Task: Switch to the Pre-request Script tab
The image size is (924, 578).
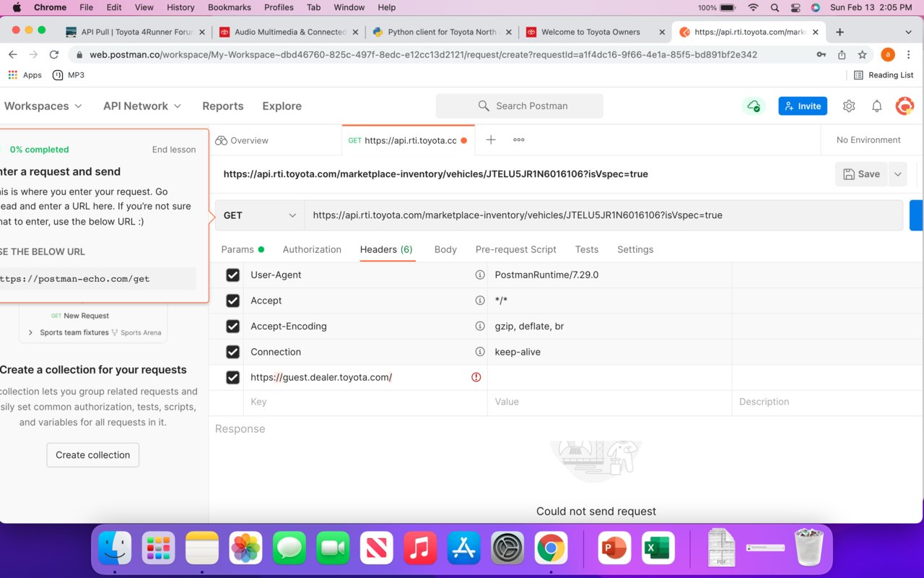Action: click(515, 249)
